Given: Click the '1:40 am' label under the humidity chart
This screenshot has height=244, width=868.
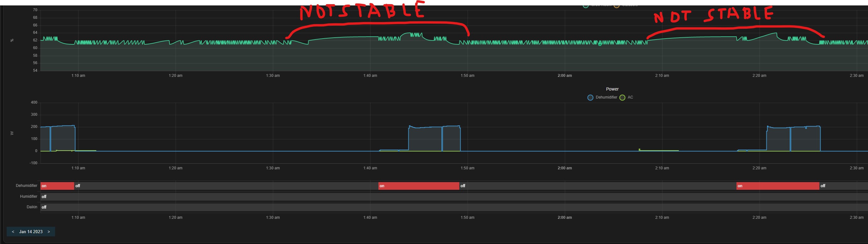Looking at the screenshot, I should point(370,76).
